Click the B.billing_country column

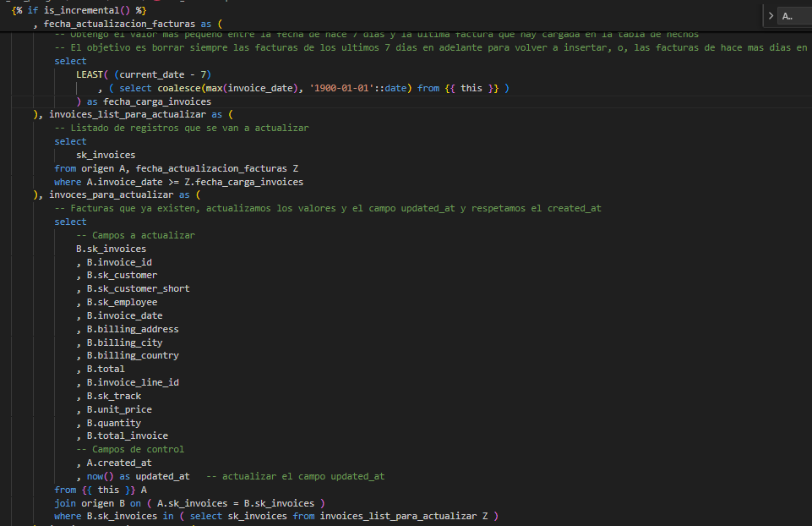coord(133,356)
